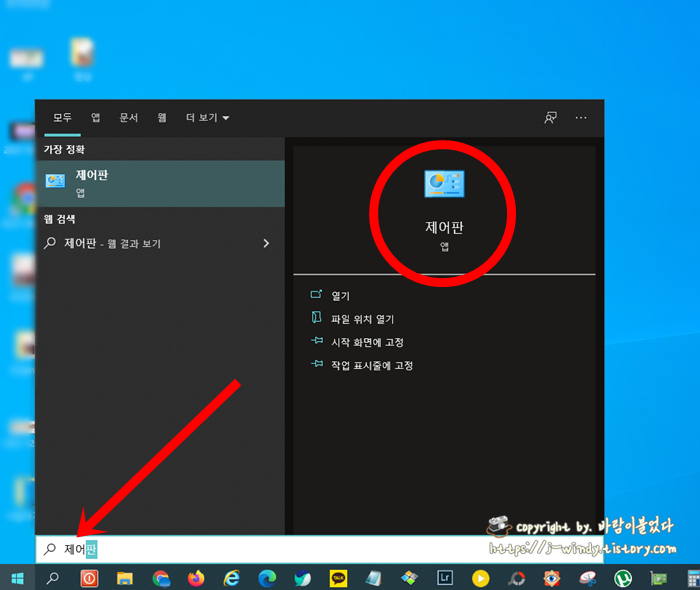Viewport: 700px width, 590px height.
Task: Click pin icon next to 작업 표시줄에 고정
Action: pyautogui.click(x=317, y=364)
